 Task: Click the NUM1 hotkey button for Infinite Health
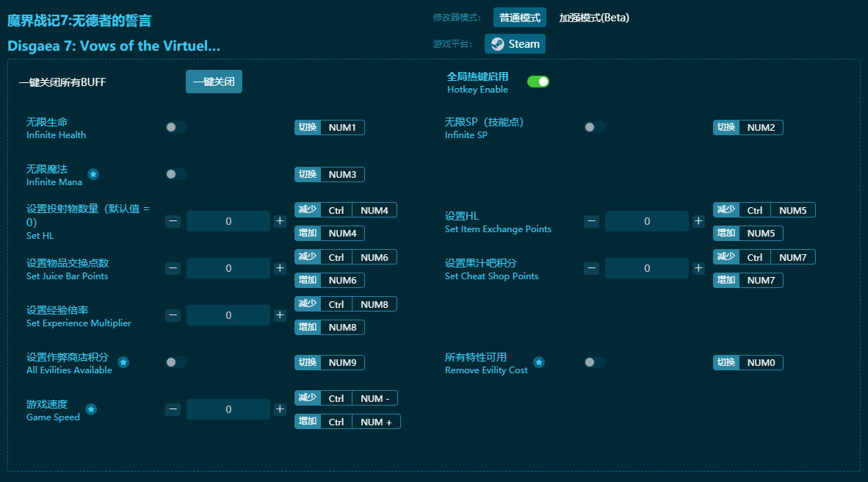click(342, 127)
